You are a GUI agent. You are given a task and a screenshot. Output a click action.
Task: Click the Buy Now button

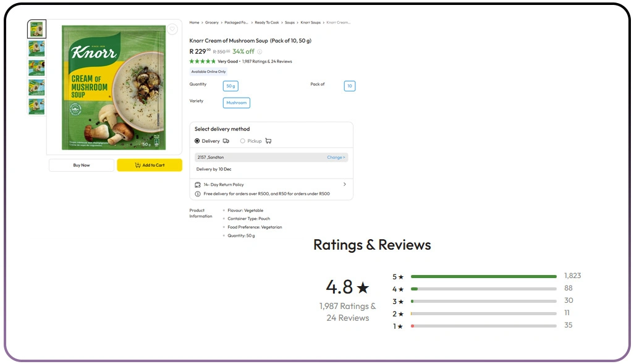coord(81,165)
